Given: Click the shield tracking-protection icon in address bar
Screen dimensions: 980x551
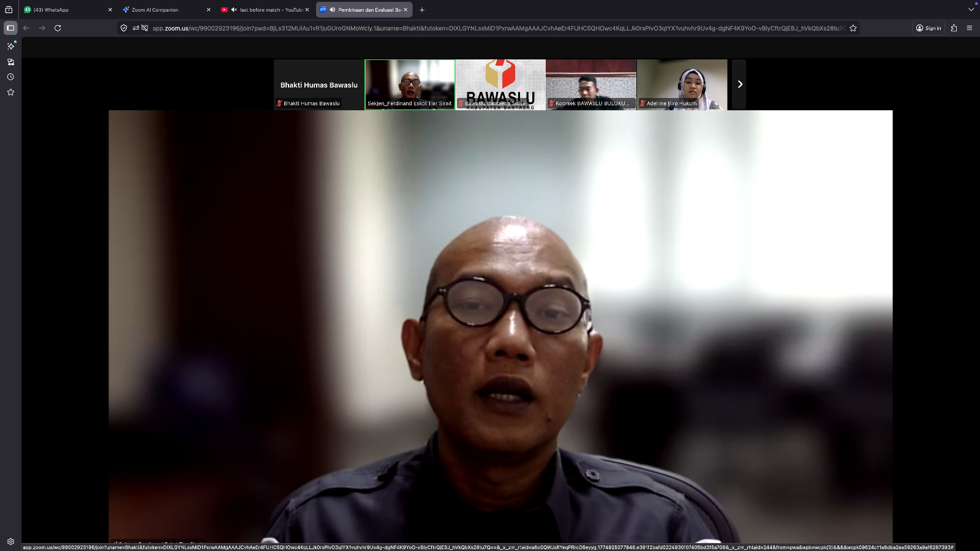Looking at the screenshot, I should point(123,28).
